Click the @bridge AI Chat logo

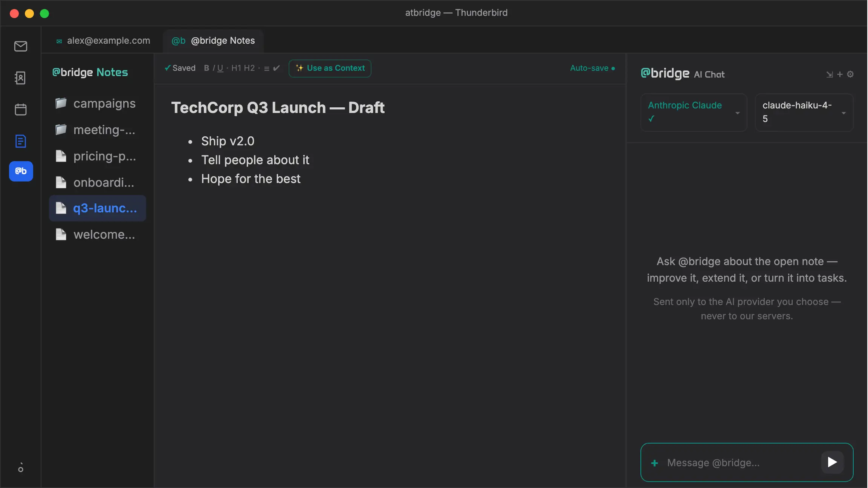pyautogui.click(x=683, y=74)
